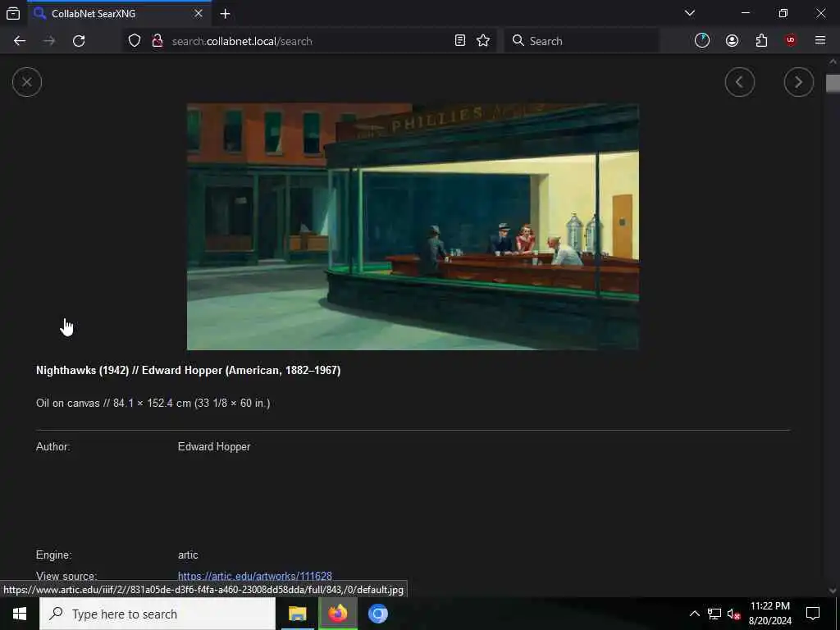Click the View source label
The image size is (840, 630).
coord(66,577)
